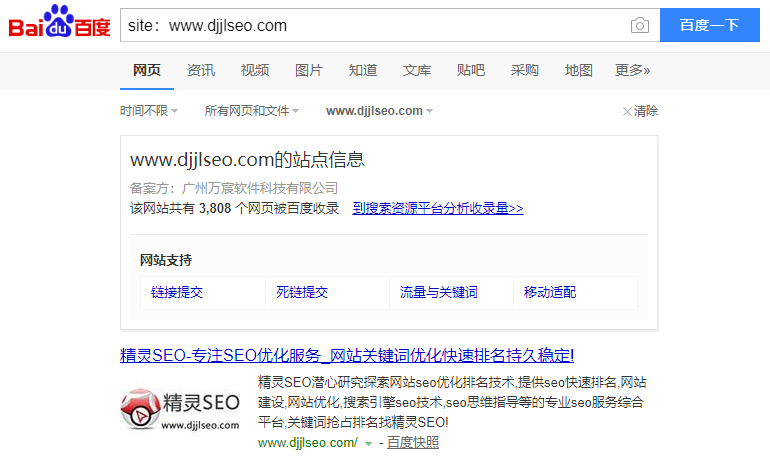Screen dimensions: 770x467
Task: Click the 精灵SEO logo thumbnail
Action: point(180,409)
